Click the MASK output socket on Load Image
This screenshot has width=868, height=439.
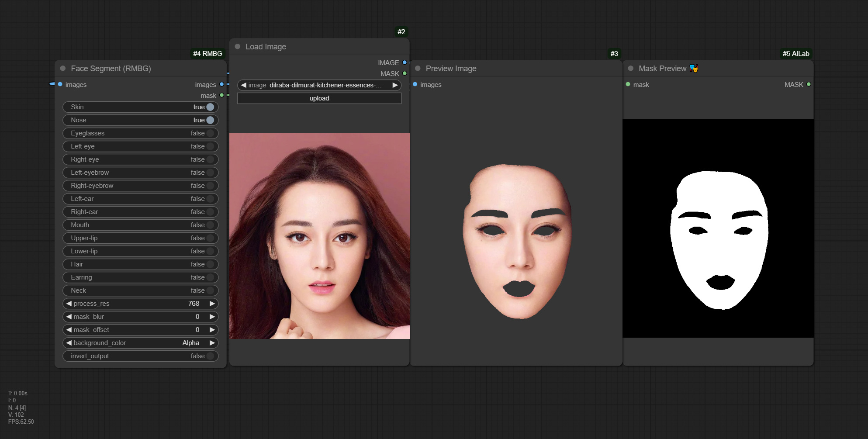405,73
